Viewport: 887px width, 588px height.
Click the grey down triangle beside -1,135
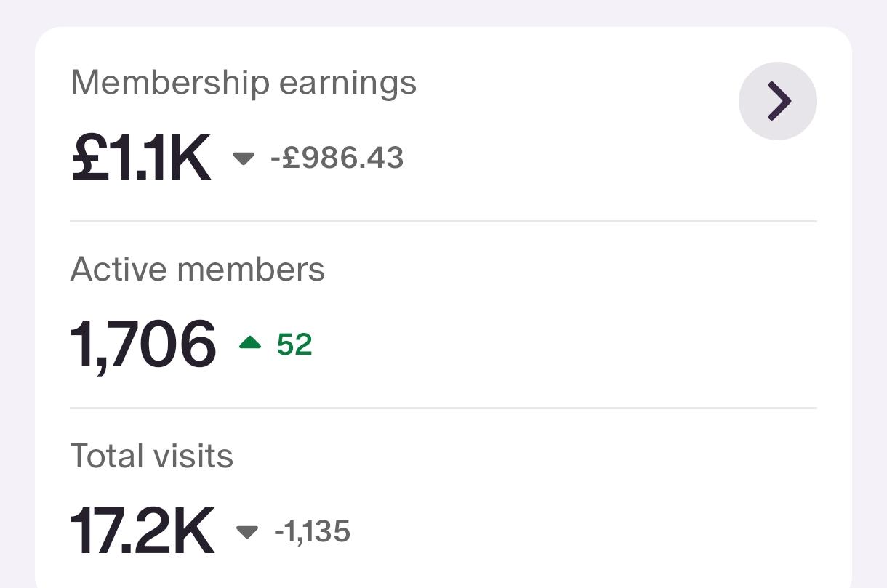[x=248, y=532]
